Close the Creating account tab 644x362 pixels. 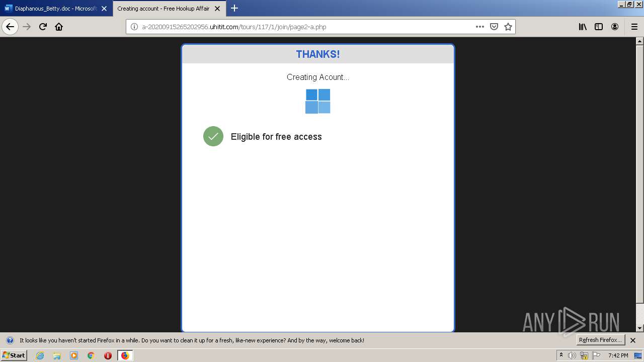pos(217,9)
